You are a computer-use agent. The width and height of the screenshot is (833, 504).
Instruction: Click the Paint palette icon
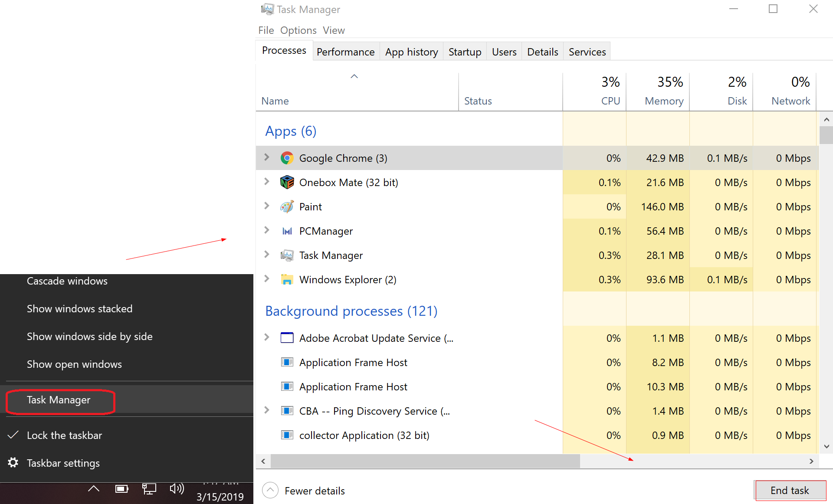click(x=287, y=207)
